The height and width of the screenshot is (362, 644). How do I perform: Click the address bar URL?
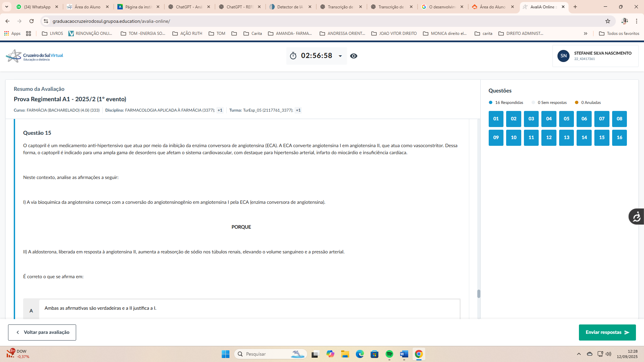click(111, 21)
